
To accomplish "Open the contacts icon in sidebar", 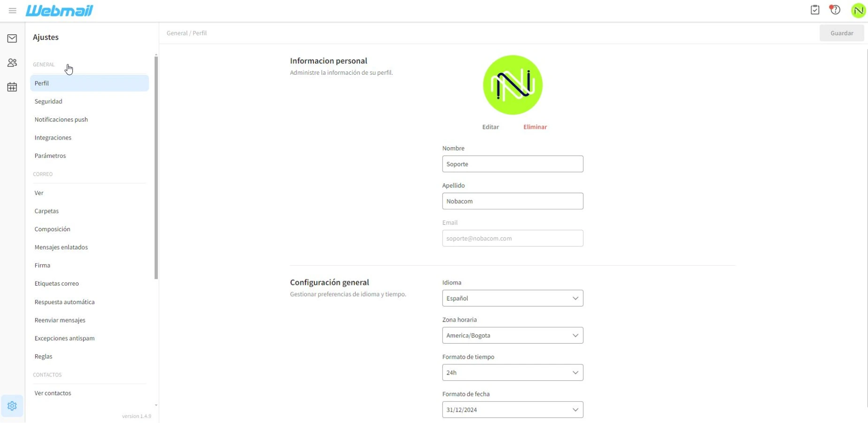I will click(12, 63).
